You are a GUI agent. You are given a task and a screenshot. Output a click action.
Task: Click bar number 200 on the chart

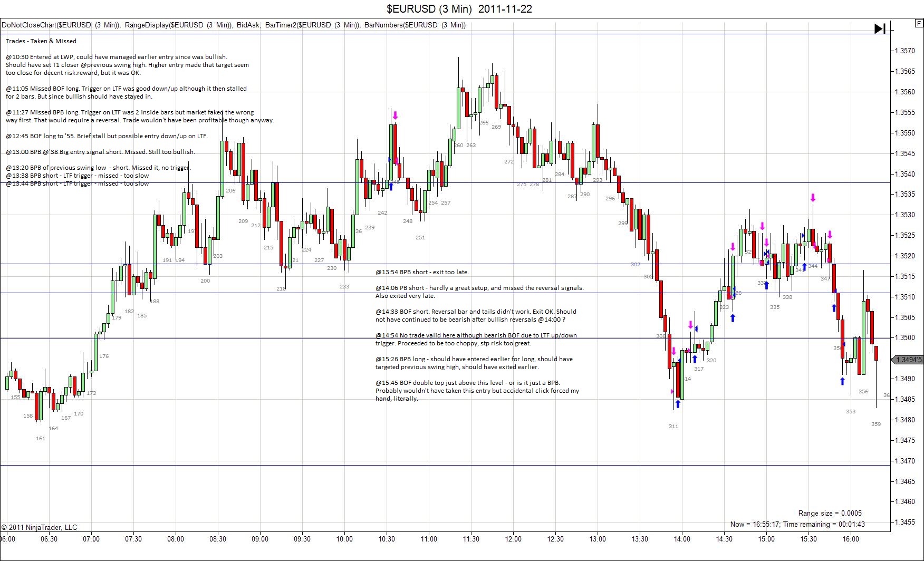click(205, 280)
